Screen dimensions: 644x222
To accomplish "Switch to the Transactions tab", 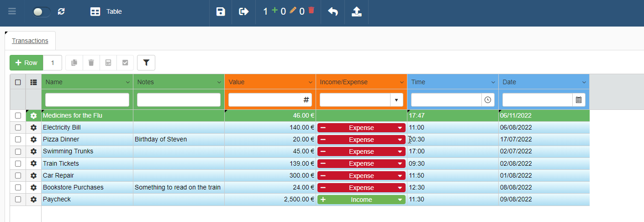I will pyautogui.click(x=30, y=41).
